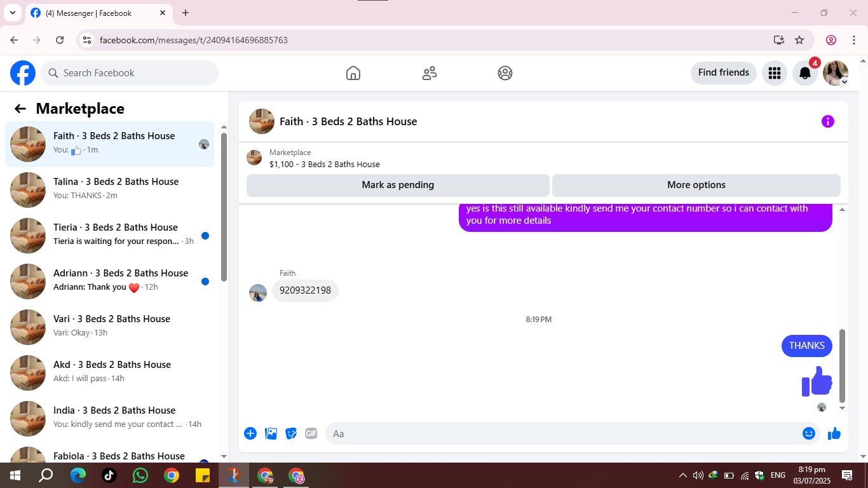Screen dimensions: 868x488
Task: Open Microsoft Edge from the taskbar
Action: (x=78, y=475)
